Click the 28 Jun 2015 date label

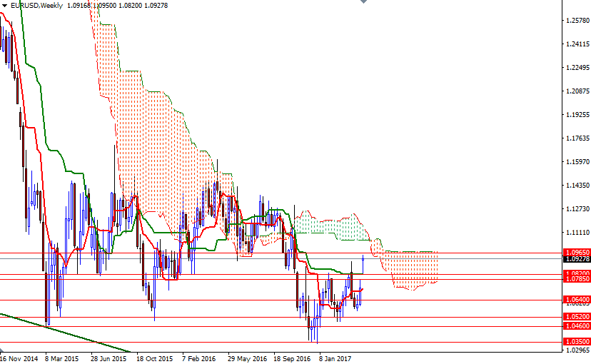108,359
